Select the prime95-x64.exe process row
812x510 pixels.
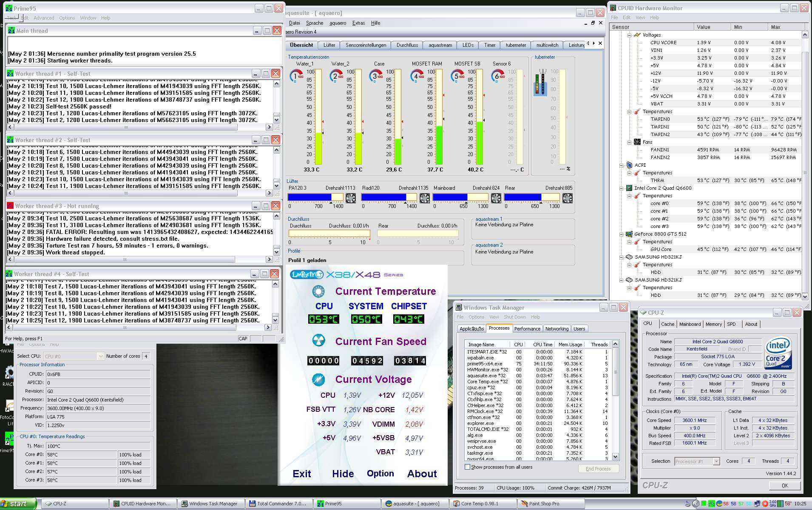[538, 364]
